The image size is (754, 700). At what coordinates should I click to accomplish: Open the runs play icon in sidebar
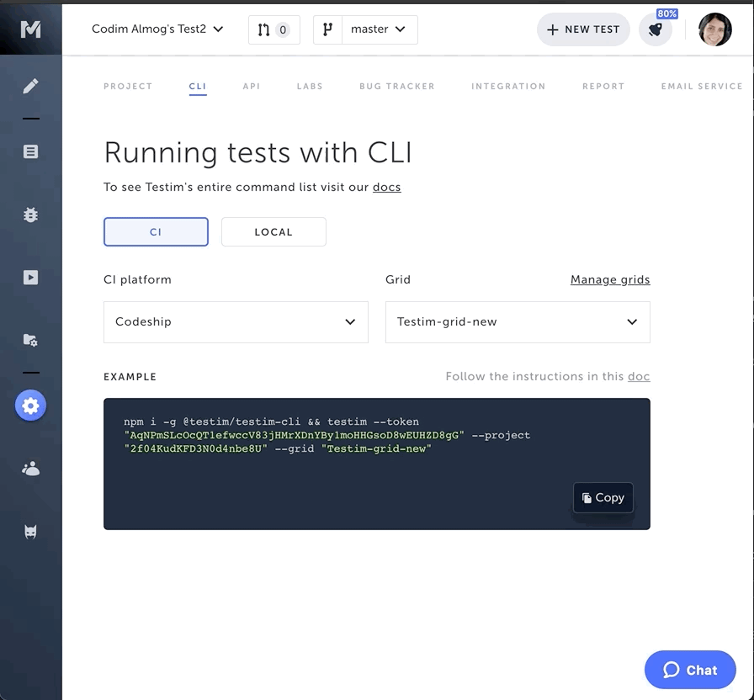click(x=31, y=278)
